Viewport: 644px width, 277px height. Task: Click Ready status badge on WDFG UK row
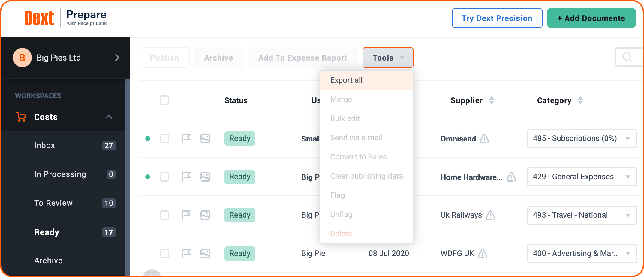240,254
